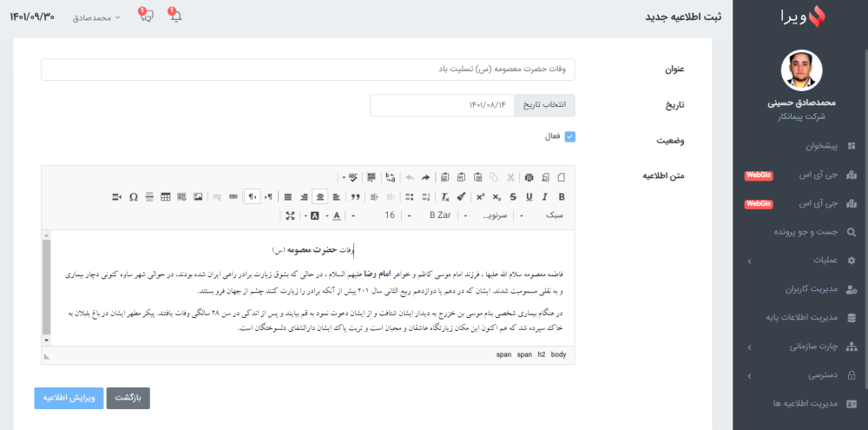Open the notifications bell icon

pos(175,17)
